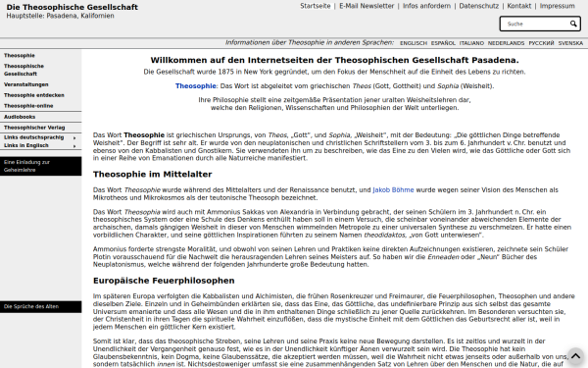Select Theosophie in the sidebar
This screenshot has height=368, width=588.
tap(20, 56)
